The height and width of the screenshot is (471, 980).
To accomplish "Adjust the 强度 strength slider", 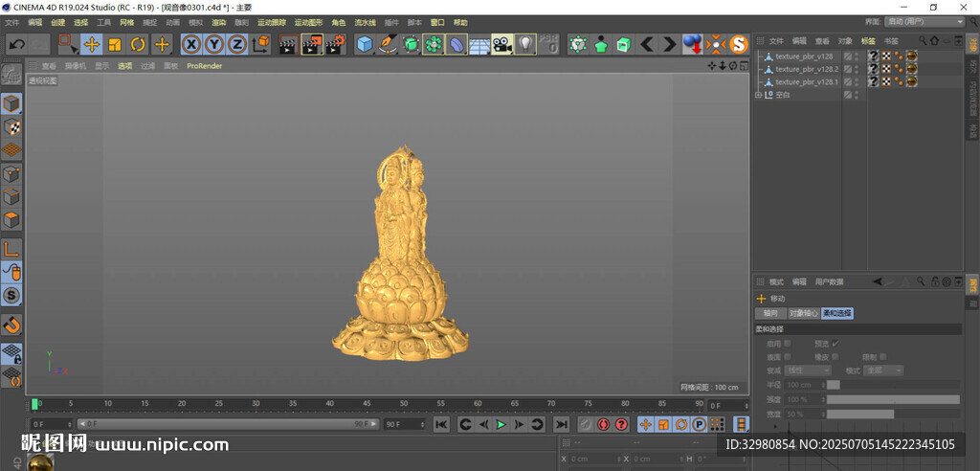I will (892, 399).
